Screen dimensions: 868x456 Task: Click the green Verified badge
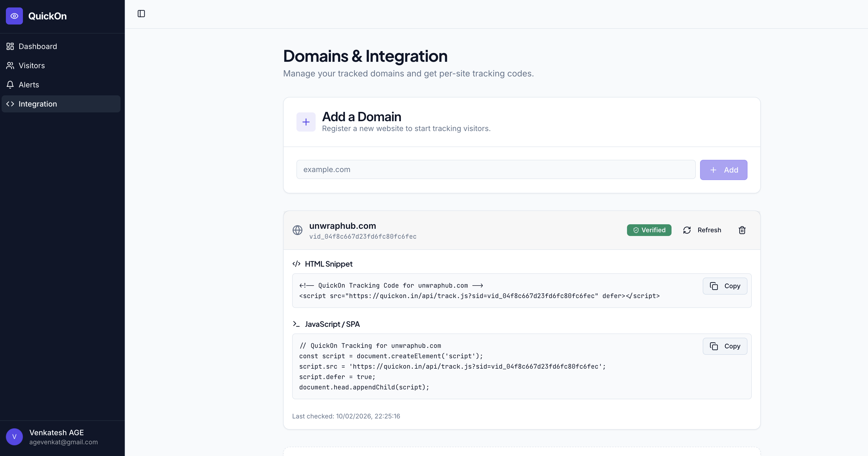[649, 230]
